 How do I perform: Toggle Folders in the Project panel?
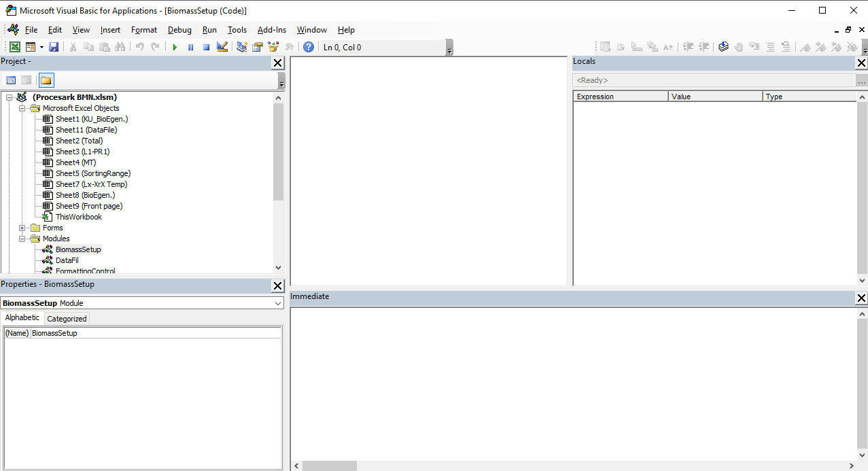(x=46, y=80)
